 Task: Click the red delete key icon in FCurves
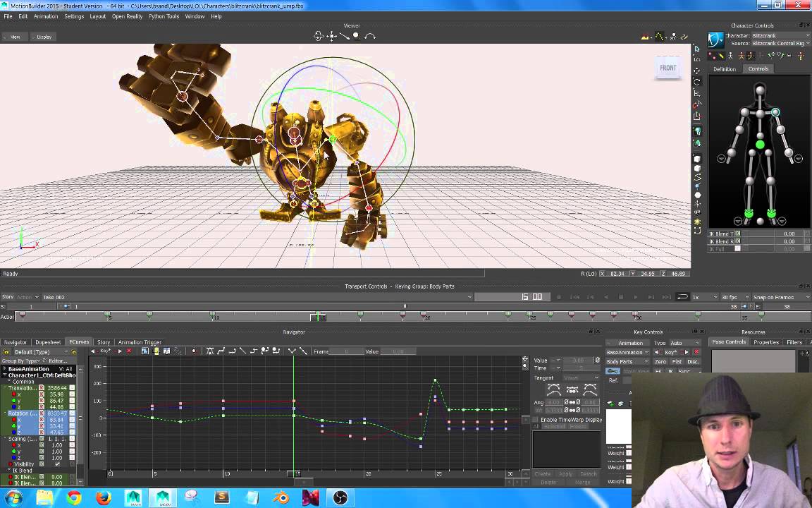(x=129, y=351)
